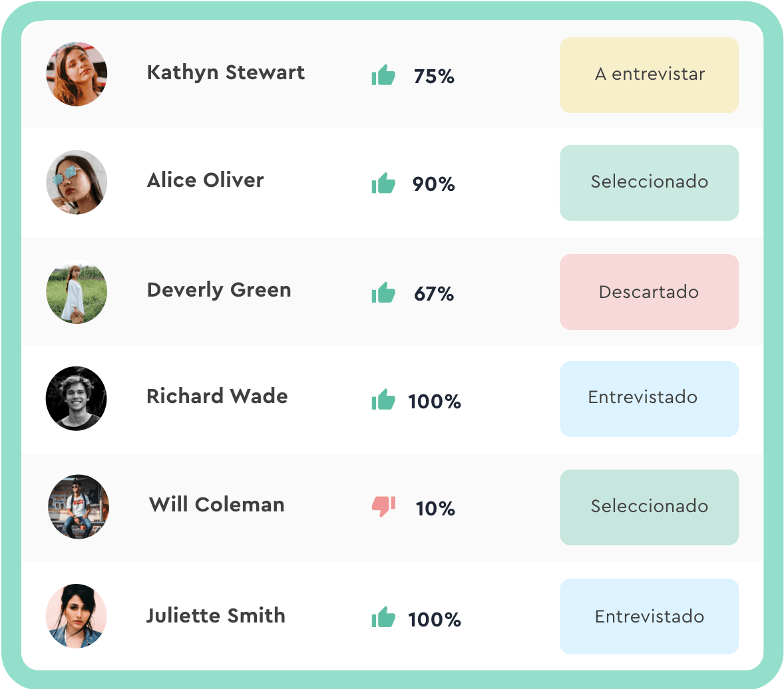Select Deverly Green's profile picture

coord(77,293)
